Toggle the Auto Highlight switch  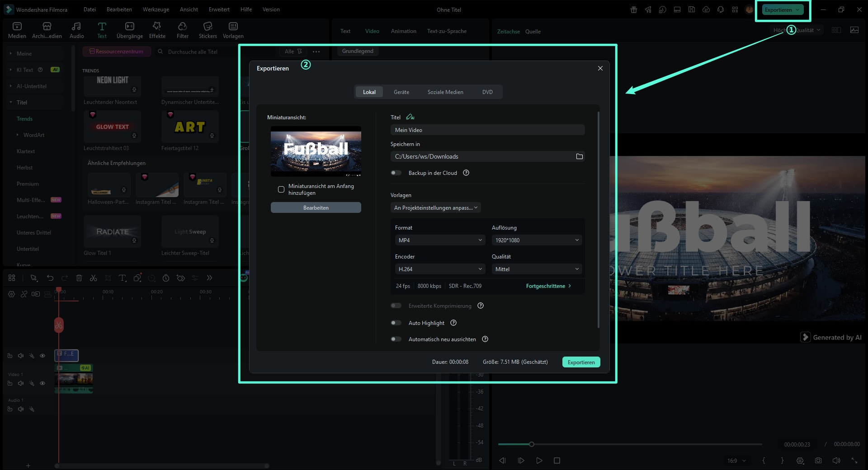tap(396, 323)
